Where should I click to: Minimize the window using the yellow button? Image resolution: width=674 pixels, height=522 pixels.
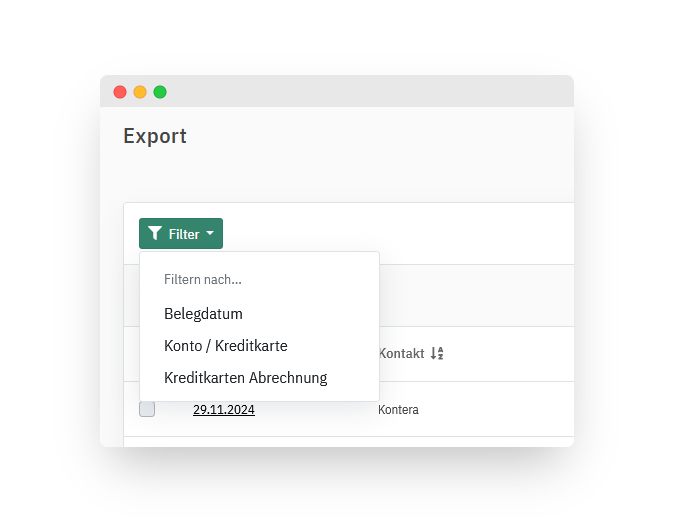[140, 92]
